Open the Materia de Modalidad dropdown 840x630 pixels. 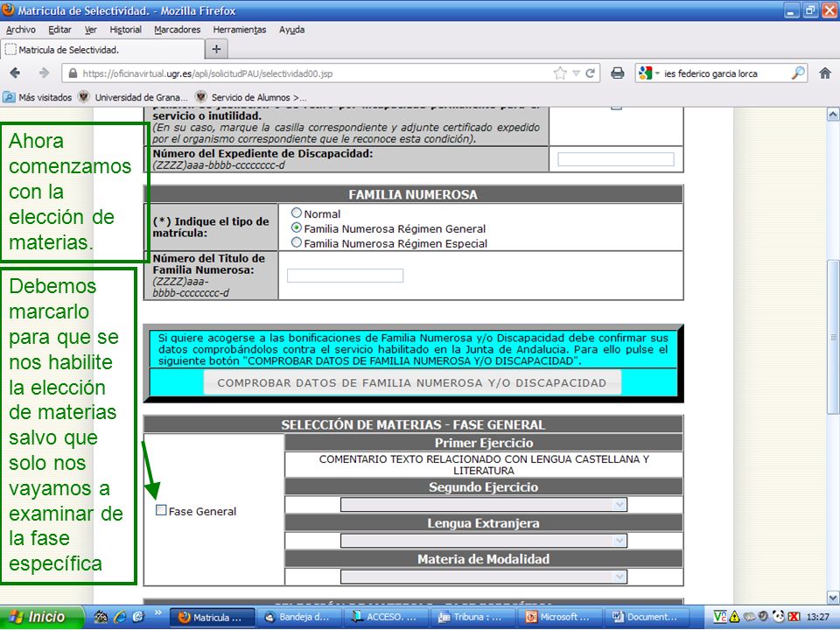tap(483, 577)
